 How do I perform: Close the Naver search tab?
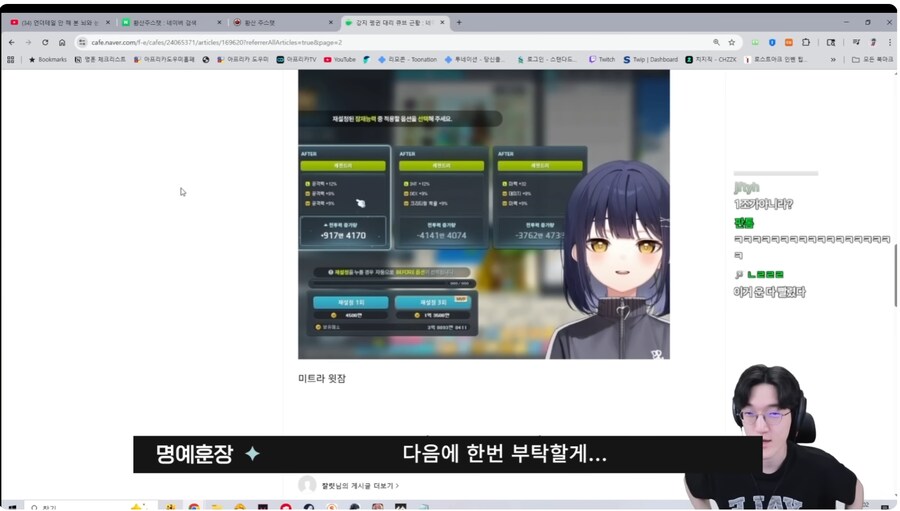(x=219, y=22)
